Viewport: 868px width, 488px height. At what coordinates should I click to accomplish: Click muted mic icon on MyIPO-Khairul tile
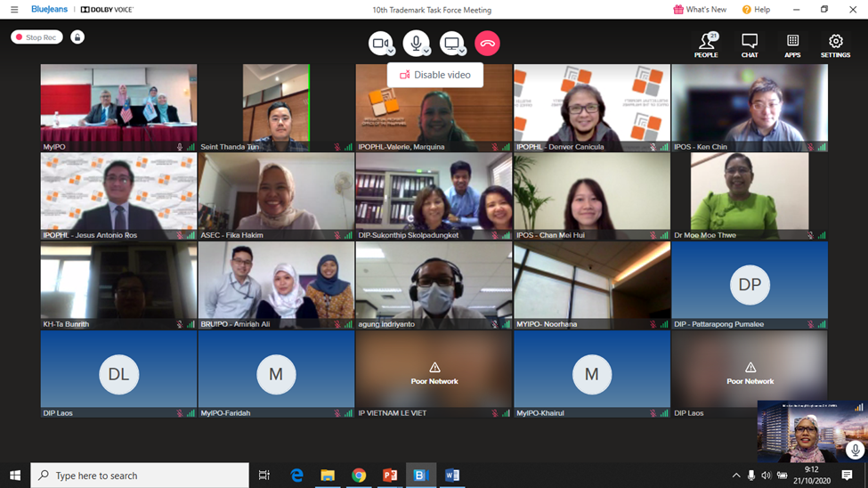click(653, 413)
